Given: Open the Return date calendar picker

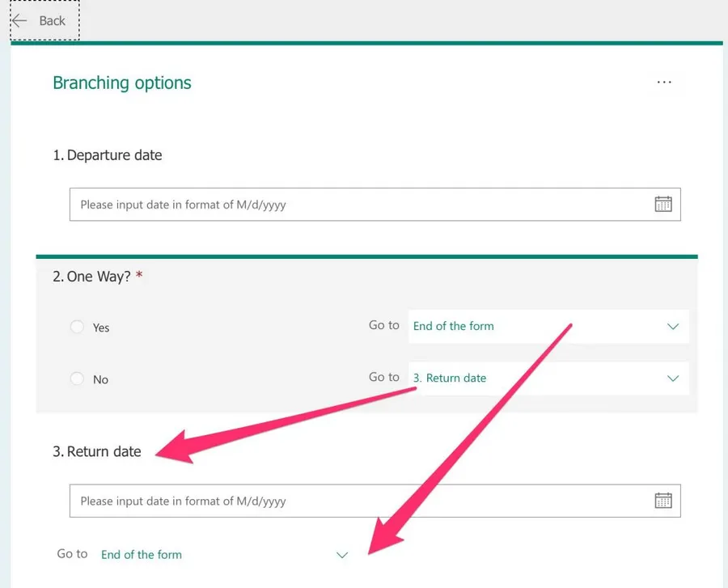Looking at the screenshot, I should click(662, 501).
